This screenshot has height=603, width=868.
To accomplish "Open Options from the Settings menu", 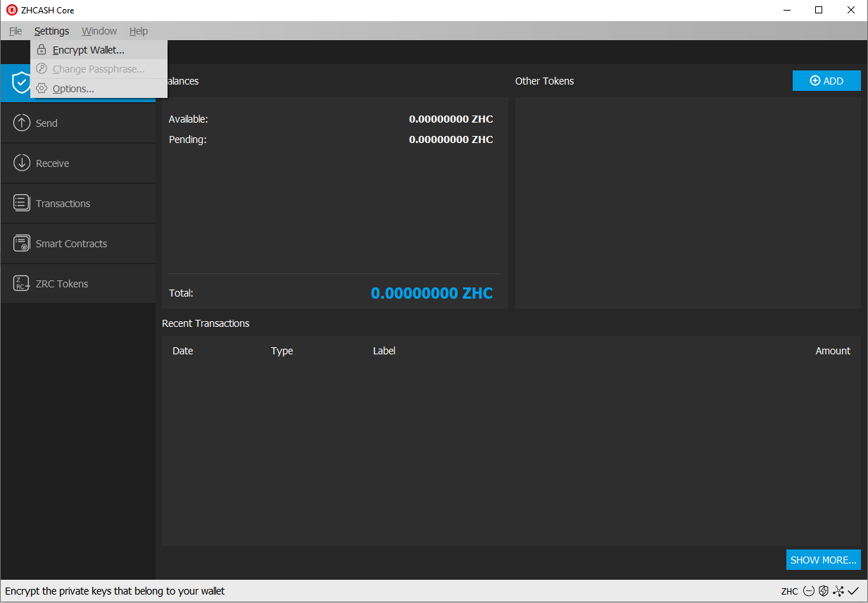I will (x=99, y=88).
